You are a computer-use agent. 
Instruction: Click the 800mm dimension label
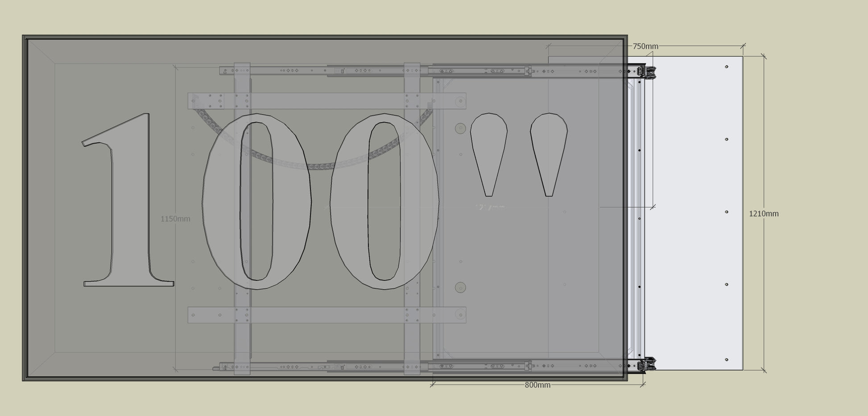537,385
